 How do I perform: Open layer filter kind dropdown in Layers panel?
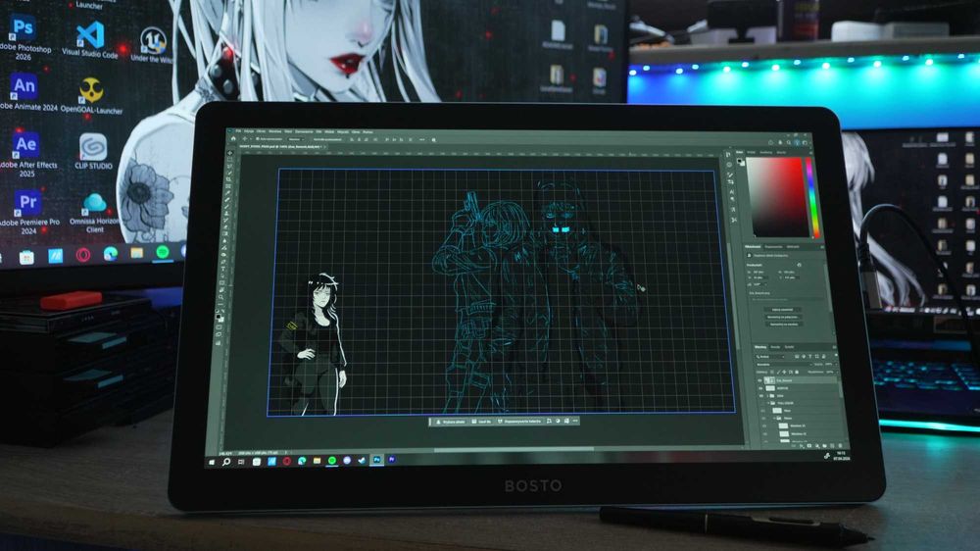770,357
